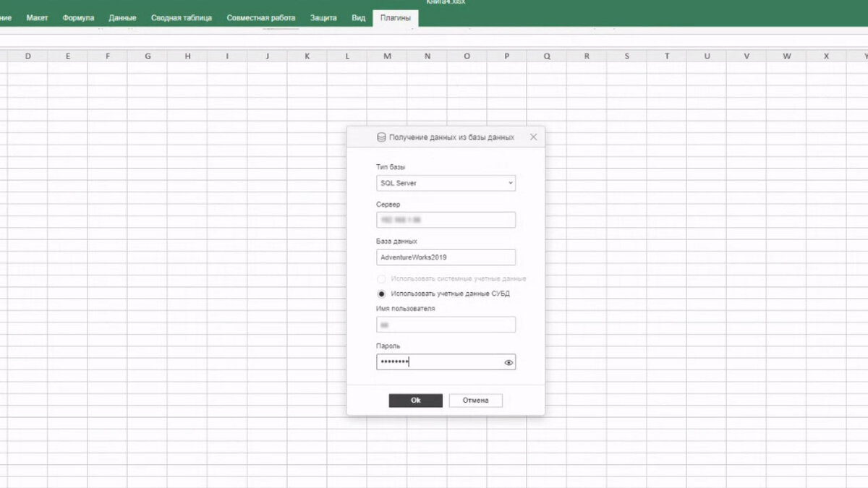Select column K header
Screen dimensions: 868x488
point(307,56)
